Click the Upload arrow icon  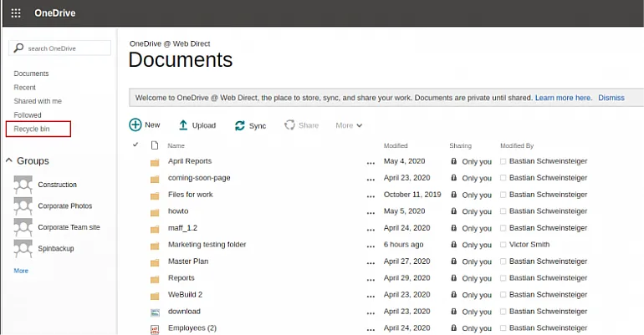coord(183,125)
